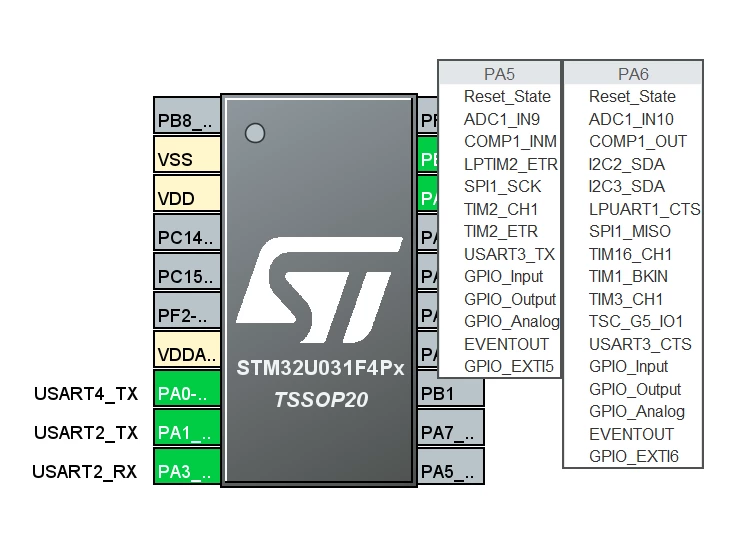
Task: Choose GPIO_Input in the PA5 menu
Action: (x=499, y=276)
